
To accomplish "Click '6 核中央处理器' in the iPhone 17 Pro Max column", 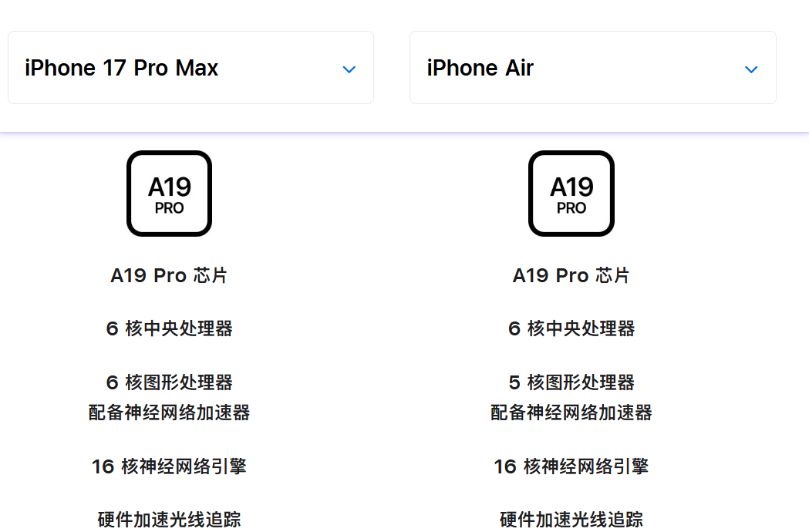I will coord(169,328).
